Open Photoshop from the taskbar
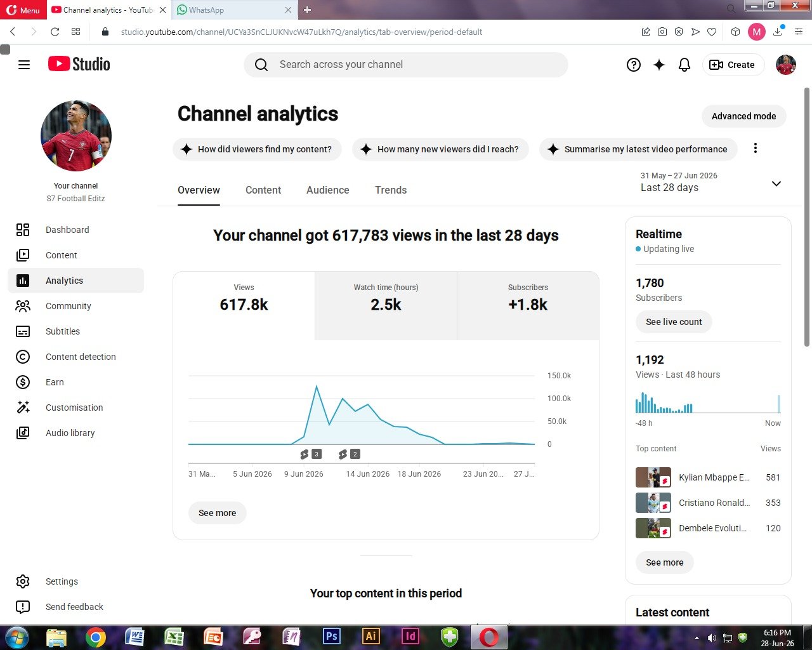812x650 pixels. [x=331, y=637]
